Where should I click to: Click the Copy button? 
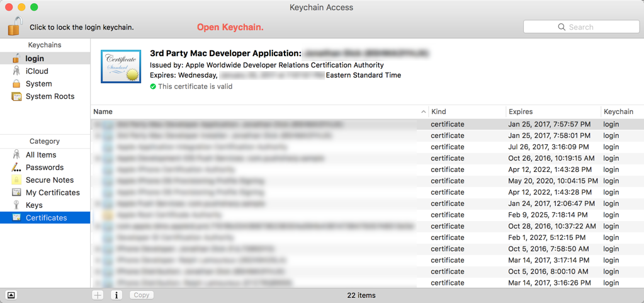coord(142,295)
